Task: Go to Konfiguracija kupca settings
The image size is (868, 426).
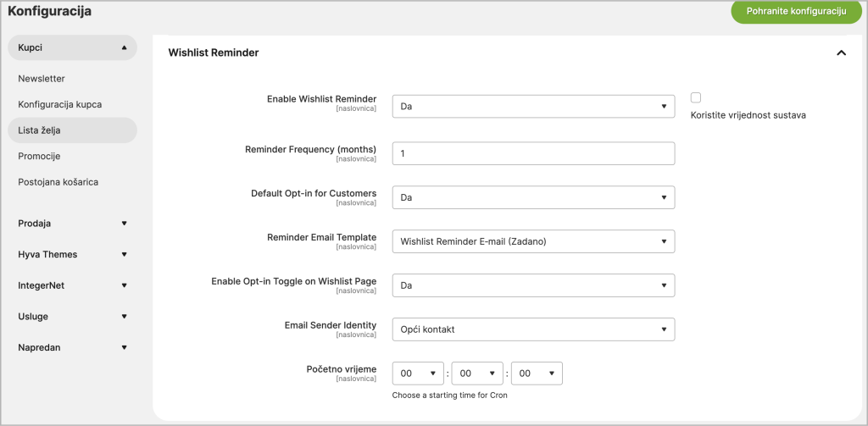Action: pyautogui.click(x=60, y=104)
